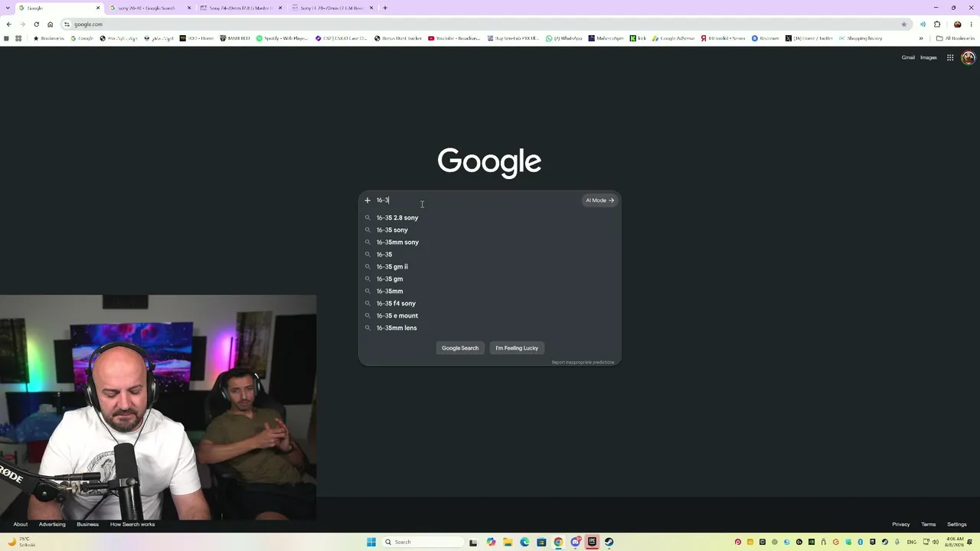Choose the "16-35mm" suggestion
980x551 pixels.
coord(490,292)
